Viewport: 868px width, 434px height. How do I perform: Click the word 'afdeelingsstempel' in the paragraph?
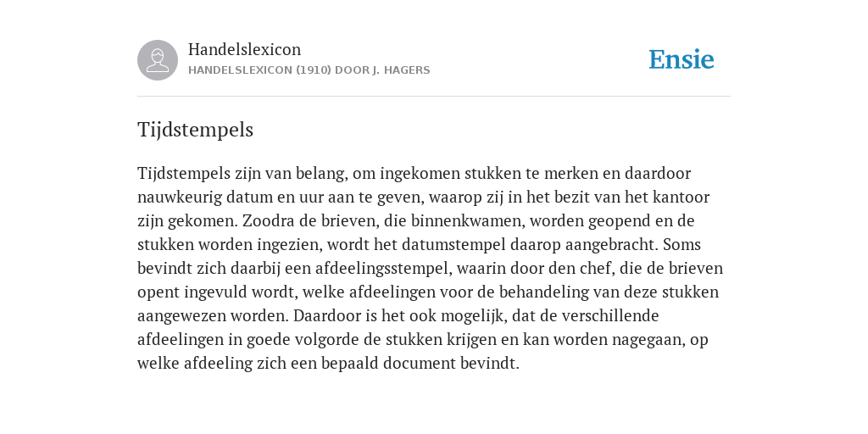383,269
